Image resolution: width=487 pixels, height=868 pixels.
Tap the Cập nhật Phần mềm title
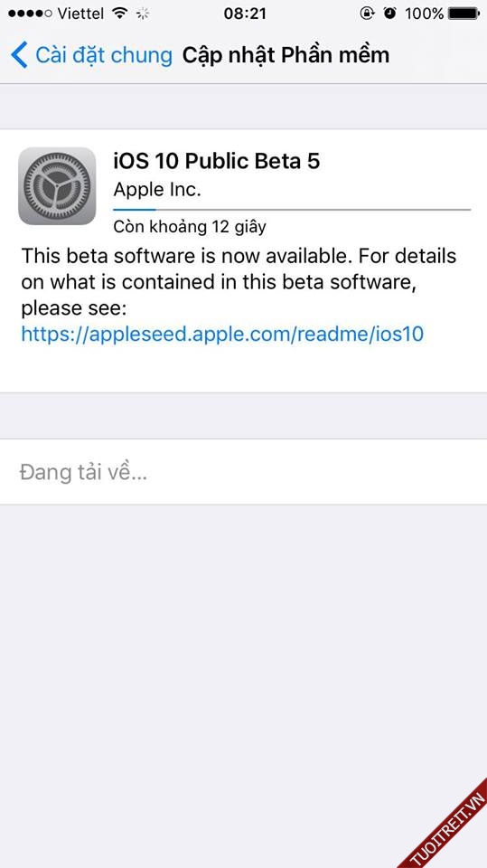pyautogui.click(x=286, y=55)
